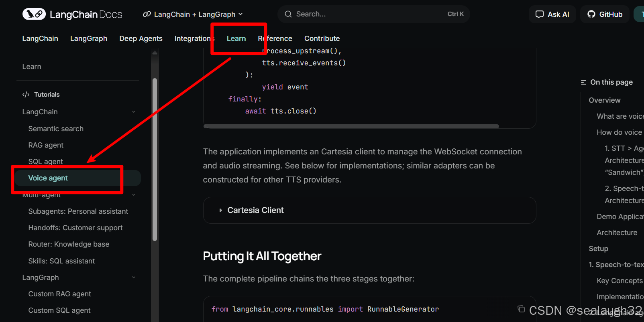Jump to 1. Speech-to-text outline entry

tap(616, 265)
